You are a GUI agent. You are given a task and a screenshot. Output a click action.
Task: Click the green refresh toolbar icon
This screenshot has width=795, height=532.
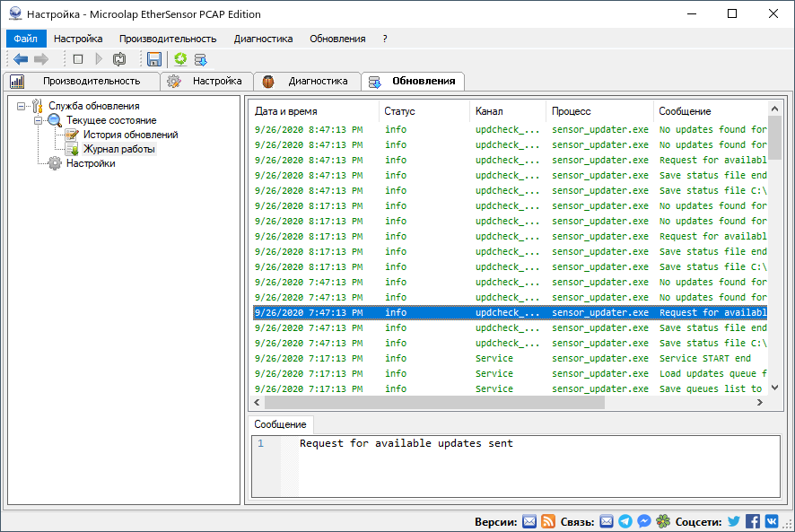(179, 59)
